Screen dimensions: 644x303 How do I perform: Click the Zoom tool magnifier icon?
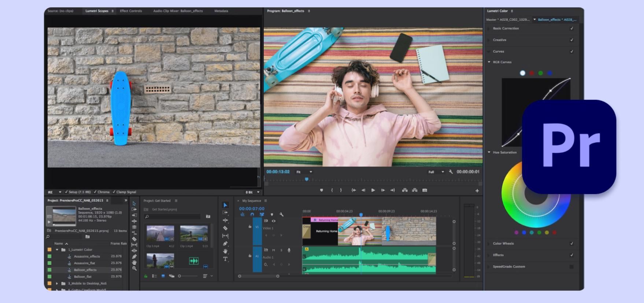pos(134,269)
